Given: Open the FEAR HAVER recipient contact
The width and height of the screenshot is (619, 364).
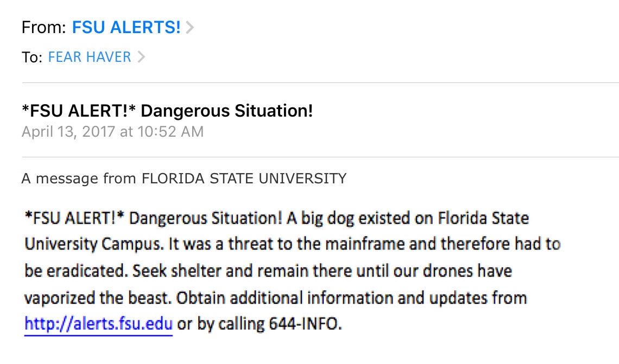Looking at the screenshot, I should (x=89, y=57).
